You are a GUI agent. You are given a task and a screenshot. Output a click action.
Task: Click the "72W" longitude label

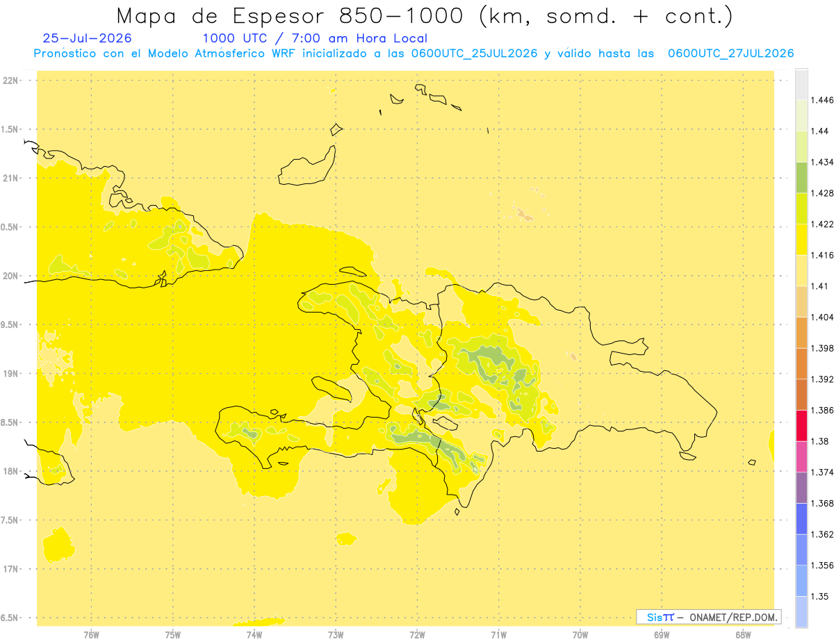click(x=417, y=634)
